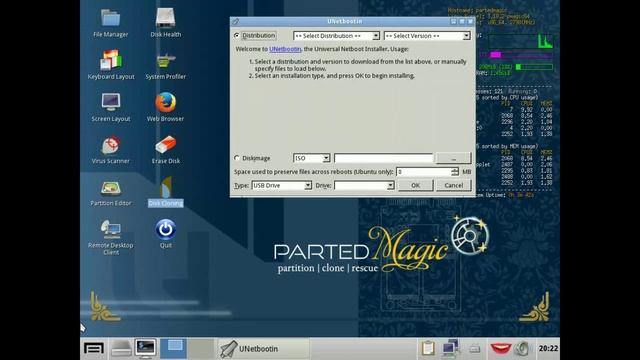Open the clipboard tray icon
640x360 pixels.
(428, 349)
